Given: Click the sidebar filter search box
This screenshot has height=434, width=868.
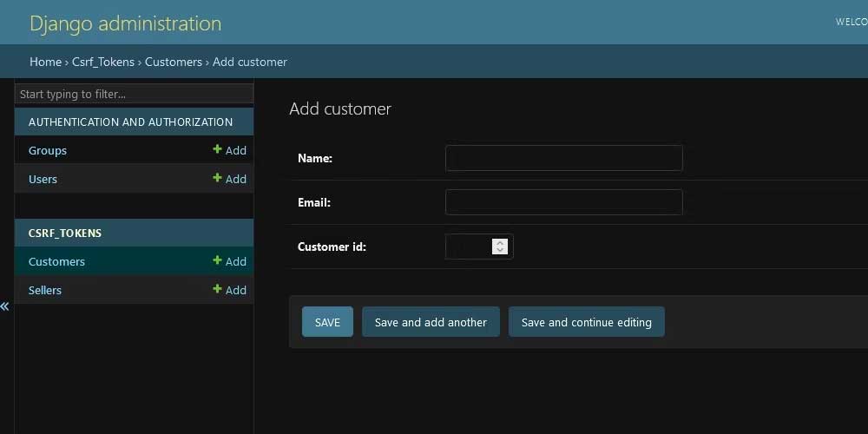Looking at the screenshot, I should coord(134,94).
